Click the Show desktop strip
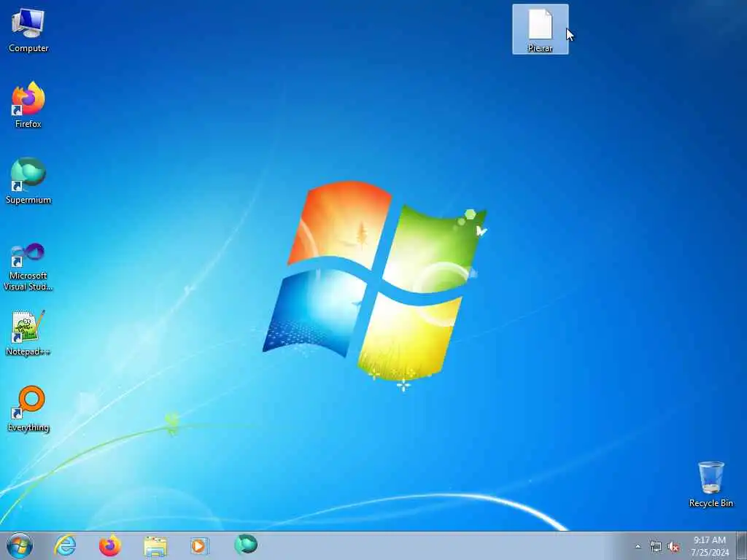 742,545
